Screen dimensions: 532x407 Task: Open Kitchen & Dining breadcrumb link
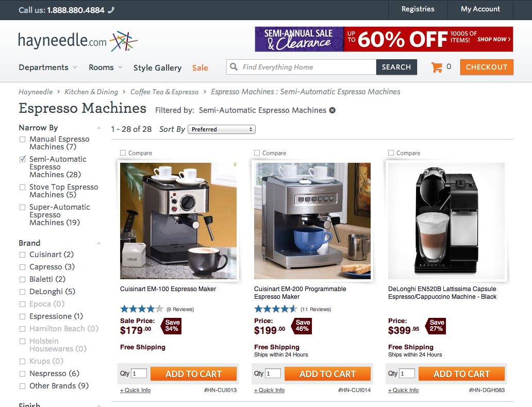coord(91,92)
